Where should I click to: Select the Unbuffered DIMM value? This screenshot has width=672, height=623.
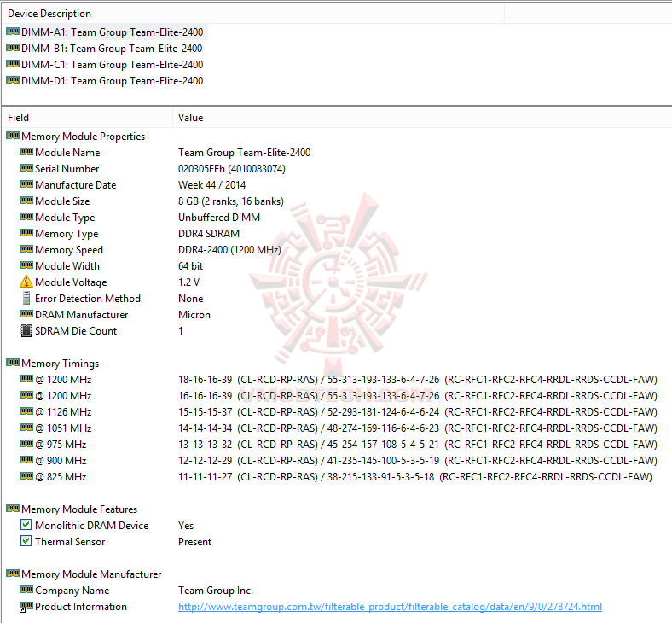click(219, 218)
